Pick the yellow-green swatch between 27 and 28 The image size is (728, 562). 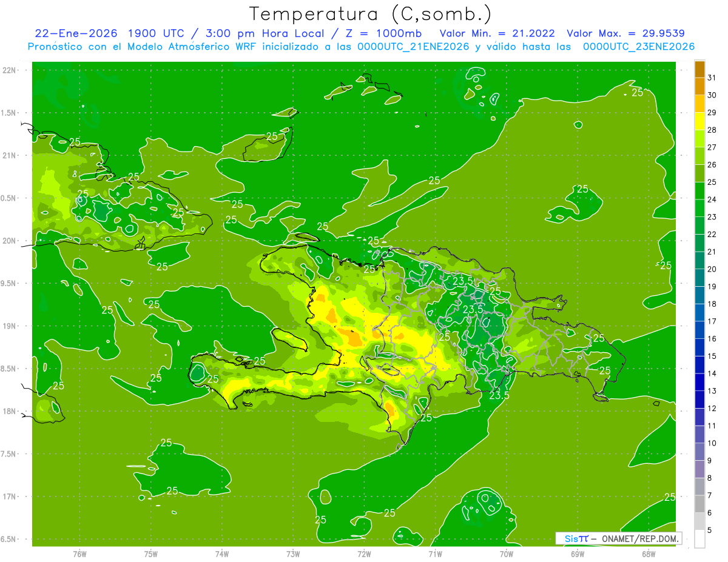pos(699,139)
